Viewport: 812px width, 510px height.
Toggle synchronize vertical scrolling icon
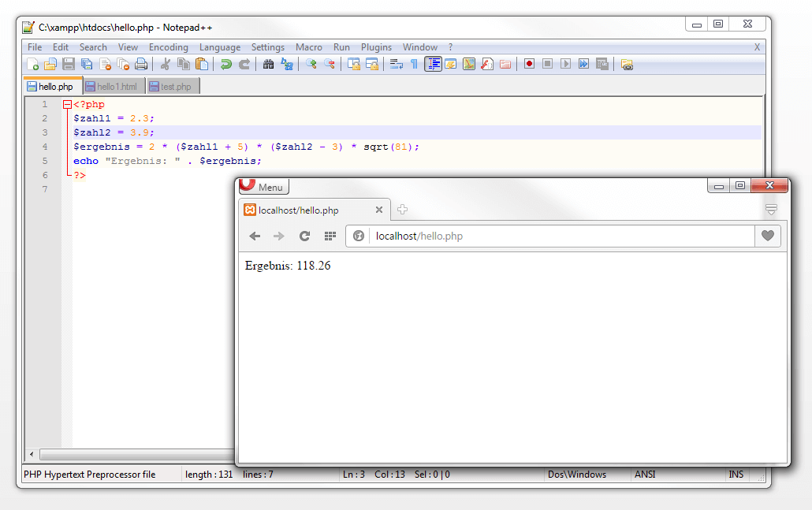coord(354,64)
